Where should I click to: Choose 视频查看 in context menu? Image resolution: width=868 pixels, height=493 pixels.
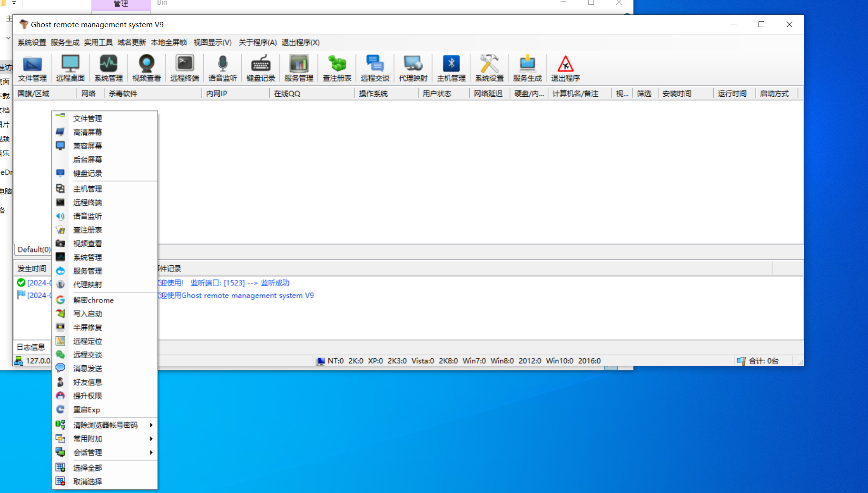tap(105, 243)
